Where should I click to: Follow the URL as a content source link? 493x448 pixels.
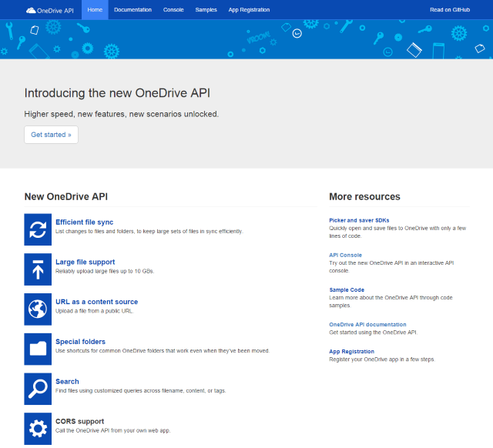pos(96,302)
